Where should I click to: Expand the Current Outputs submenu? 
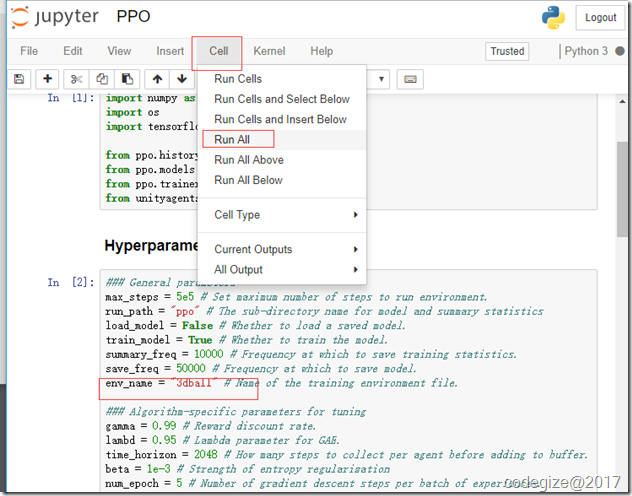[x=285, y=249]
